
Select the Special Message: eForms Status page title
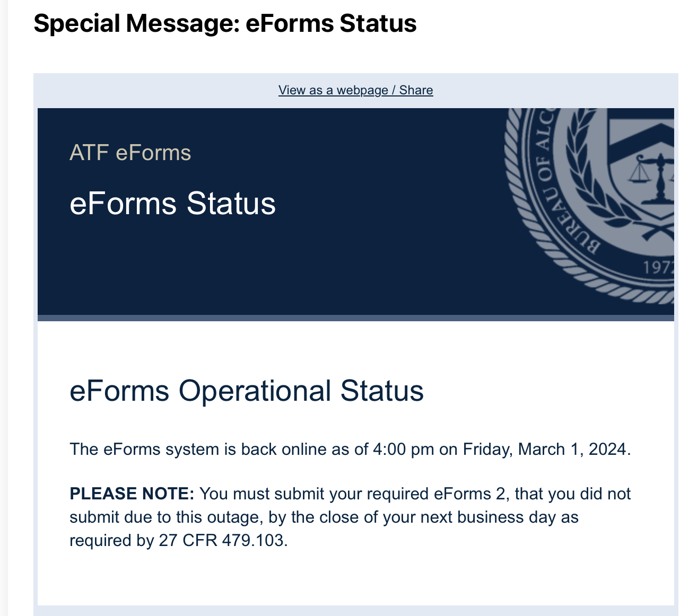225,24
